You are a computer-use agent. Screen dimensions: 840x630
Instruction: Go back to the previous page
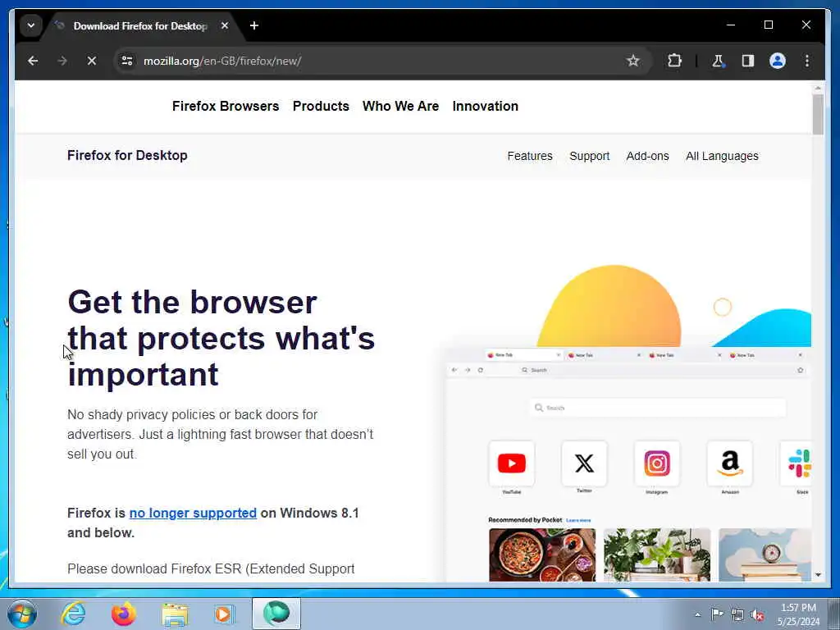click(33, 61)
